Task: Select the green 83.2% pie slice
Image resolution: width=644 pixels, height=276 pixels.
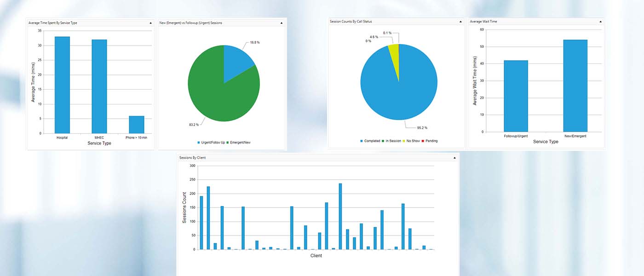Action: tap(216, 97)
